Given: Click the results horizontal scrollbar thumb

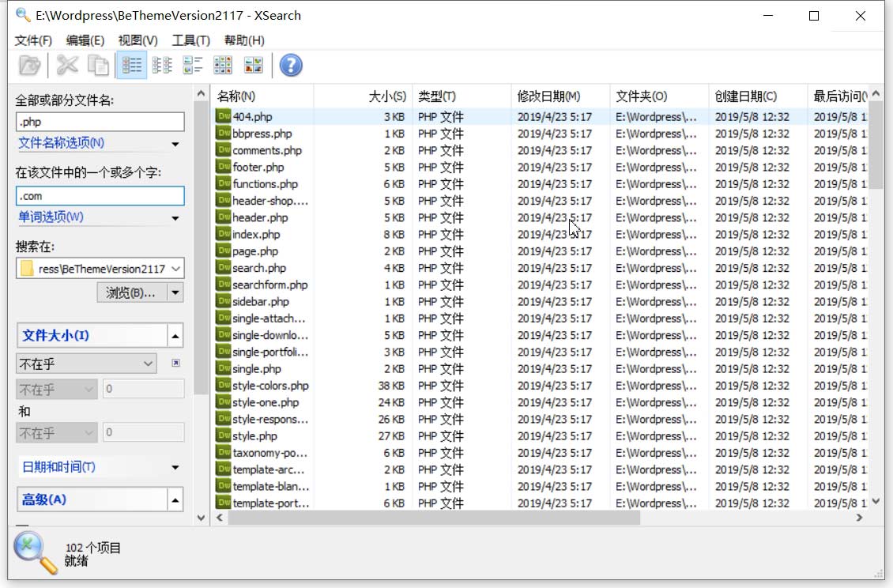Looking at the screenshot, I should 434,518.
